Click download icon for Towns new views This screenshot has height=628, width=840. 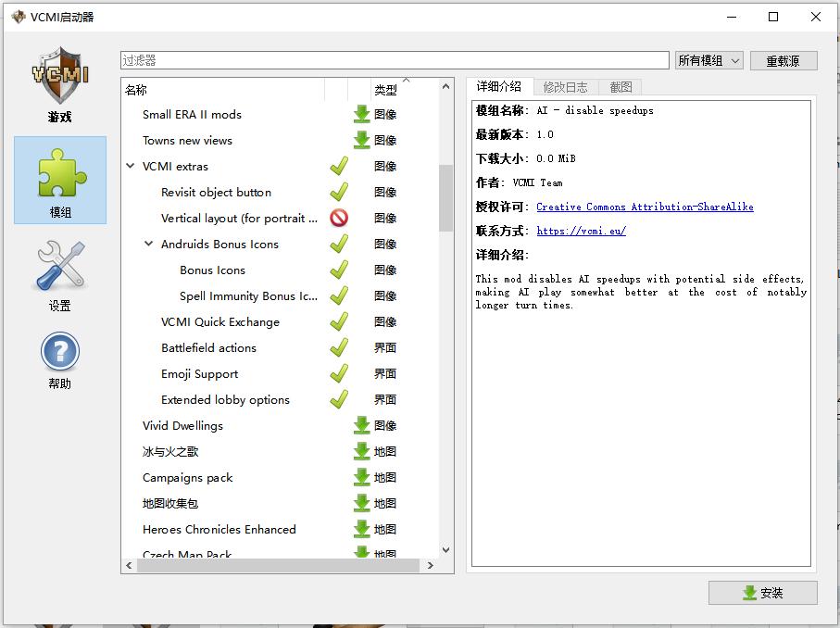361,140
